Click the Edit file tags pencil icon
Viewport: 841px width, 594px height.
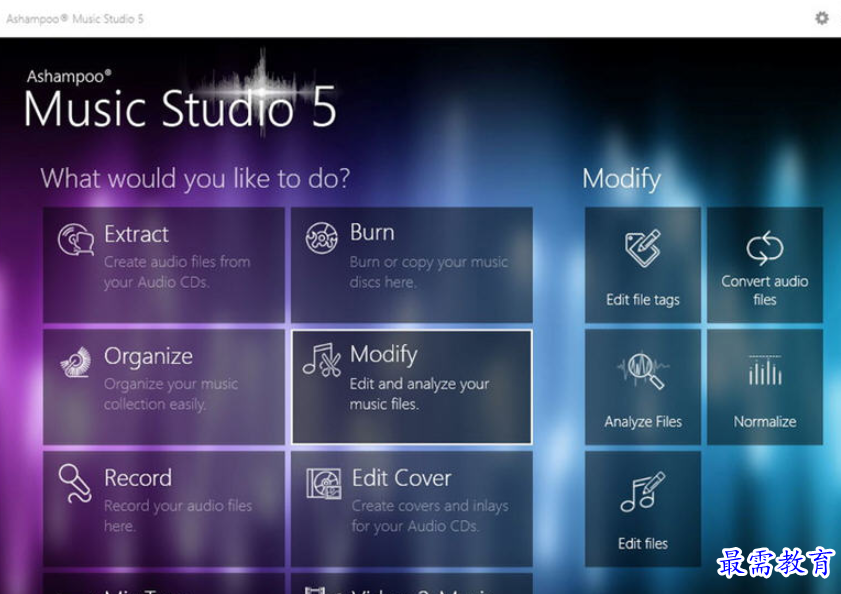click(643, 248)
